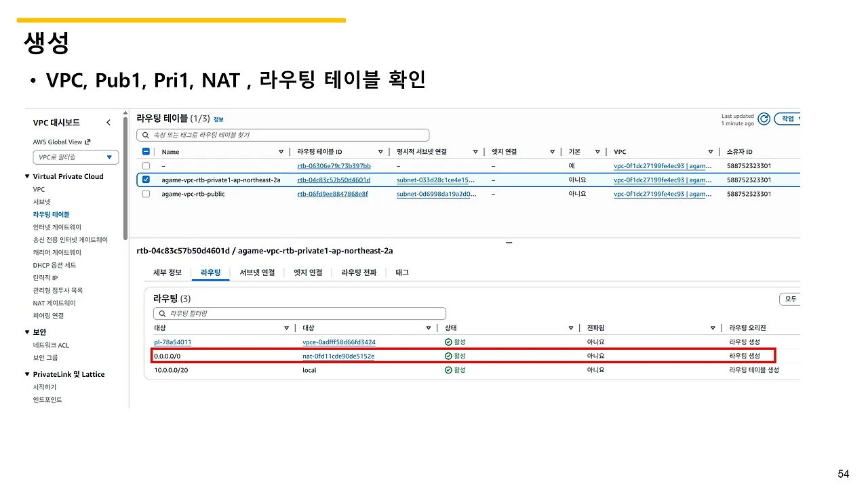The height and width of the screenshot is (488, 868).
Task: Open the 작업 actions dropdown
Action: pyautogui.click(x=787, y=119)
